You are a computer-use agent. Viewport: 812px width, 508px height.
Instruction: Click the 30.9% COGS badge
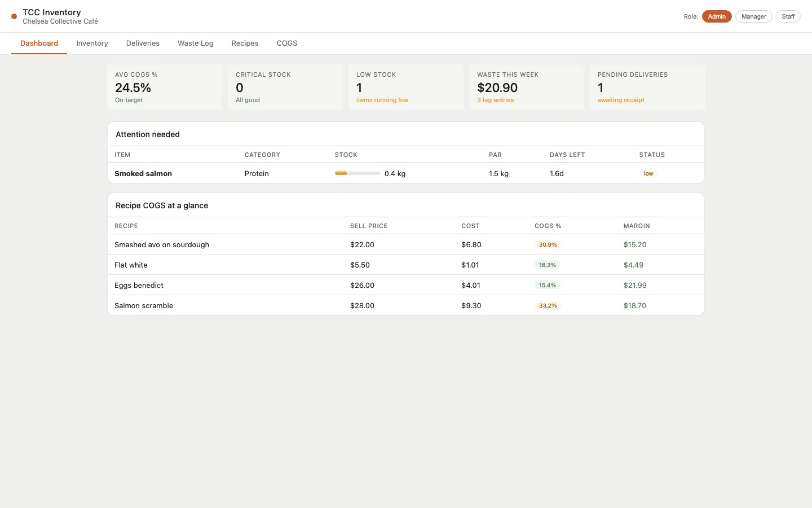548,244
